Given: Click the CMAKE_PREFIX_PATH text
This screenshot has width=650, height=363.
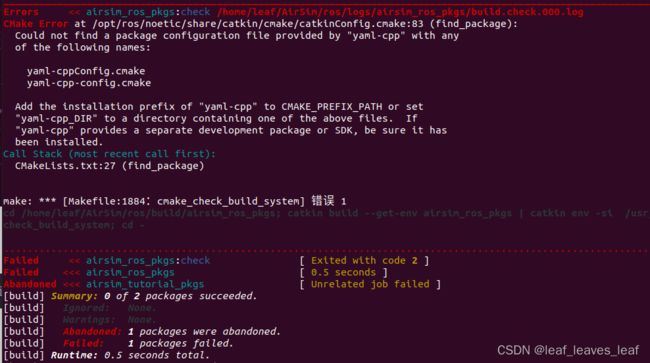Looking at the screenshot, I should pyautogui.click(x=332, y=107).
